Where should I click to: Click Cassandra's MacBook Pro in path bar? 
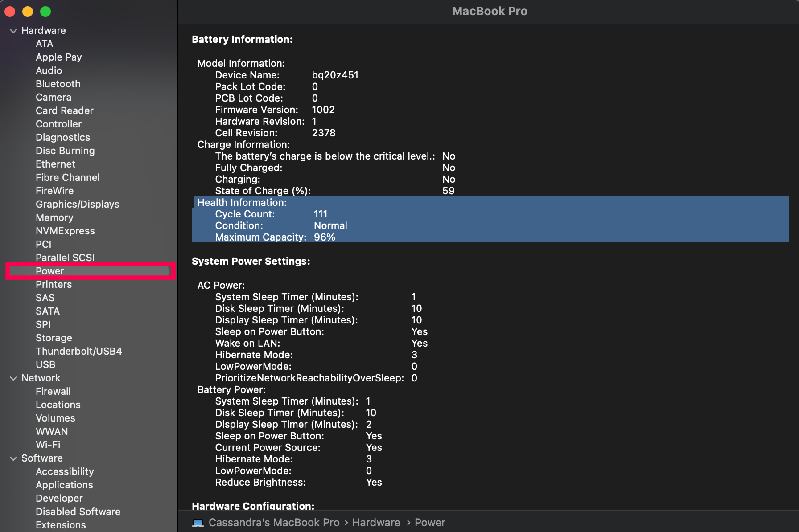point(274,522)
